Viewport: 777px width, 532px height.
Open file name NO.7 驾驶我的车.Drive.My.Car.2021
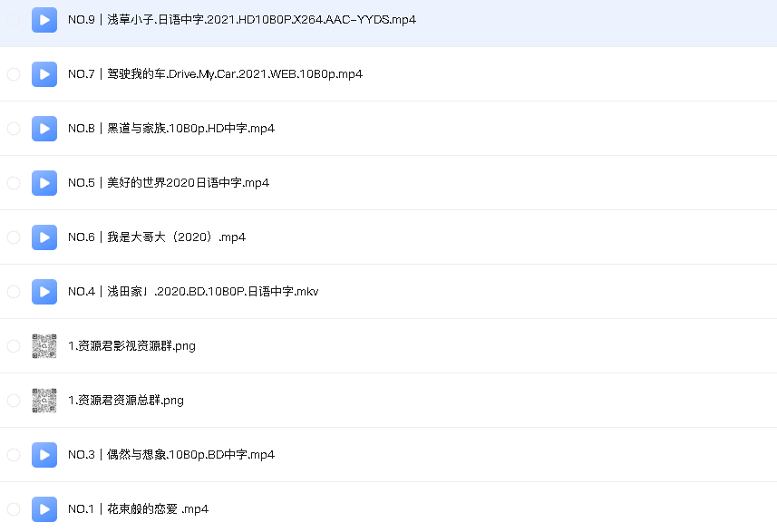pos(215,74)
